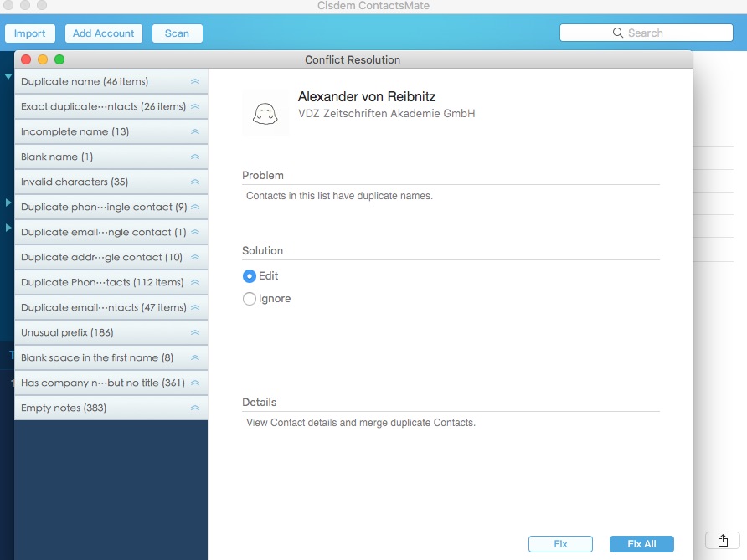Viewport: 747px width, 560px height.
Task: Click Add Account in toolbar
Action: click(x=103, y=33)
